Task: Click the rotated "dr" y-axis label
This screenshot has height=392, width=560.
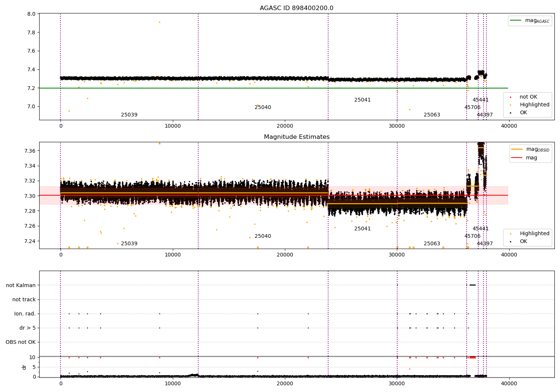Action: point(24,367)
